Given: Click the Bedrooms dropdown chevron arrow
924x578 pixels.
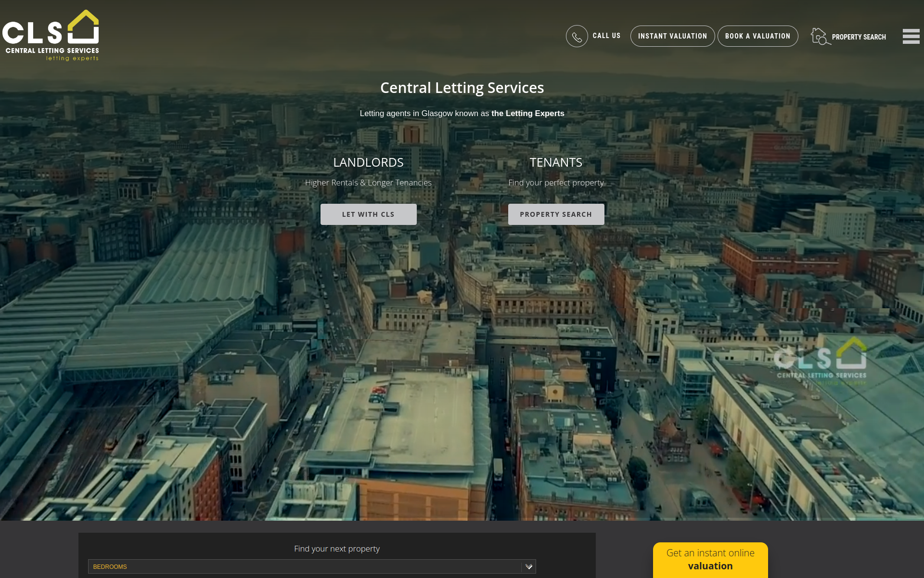Looking at the screenshot, I should coord(529,566).
